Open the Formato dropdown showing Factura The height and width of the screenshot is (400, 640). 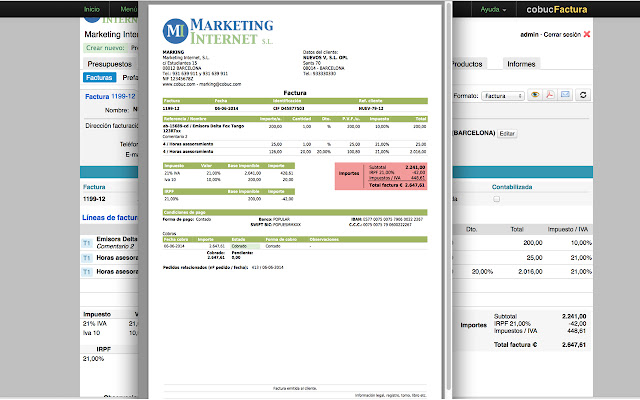point(503,96)
